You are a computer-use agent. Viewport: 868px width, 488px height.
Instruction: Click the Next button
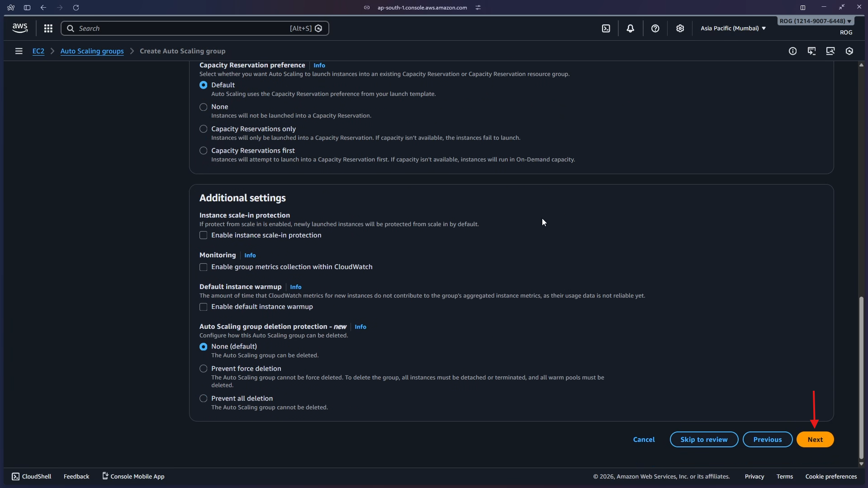[x=815, y=439]
